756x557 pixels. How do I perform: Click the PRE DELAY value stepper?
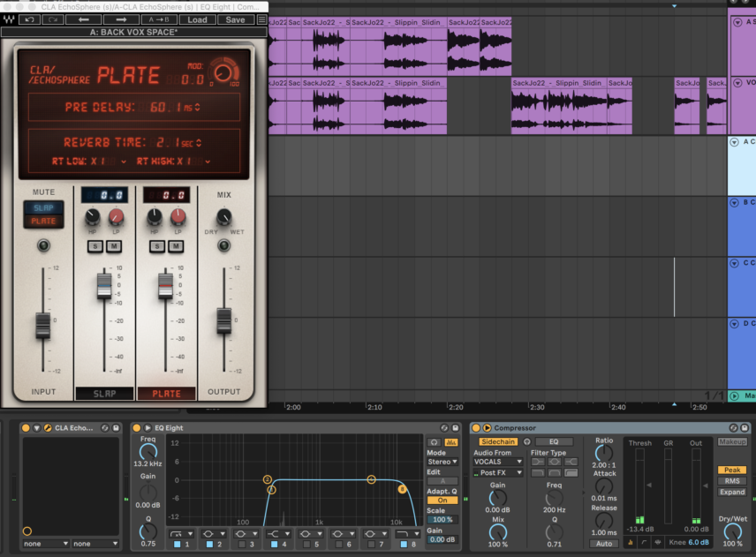tap(197, 107)
